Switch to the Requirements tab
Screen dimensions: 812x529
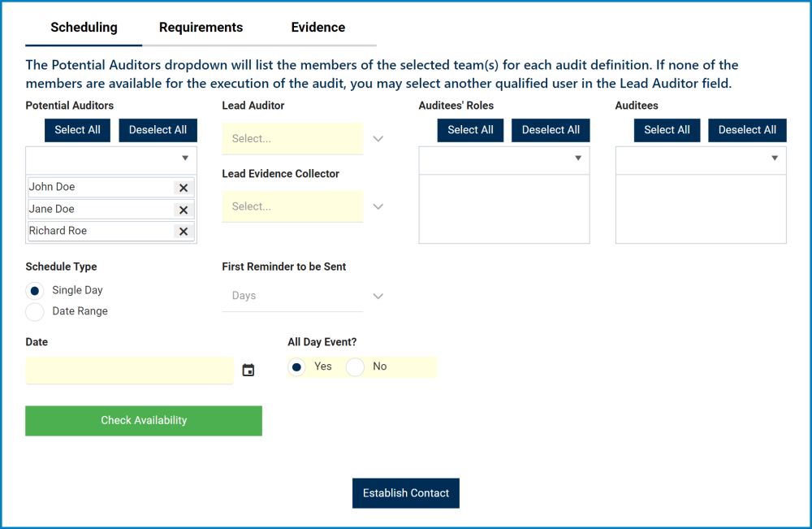(201, 27)
